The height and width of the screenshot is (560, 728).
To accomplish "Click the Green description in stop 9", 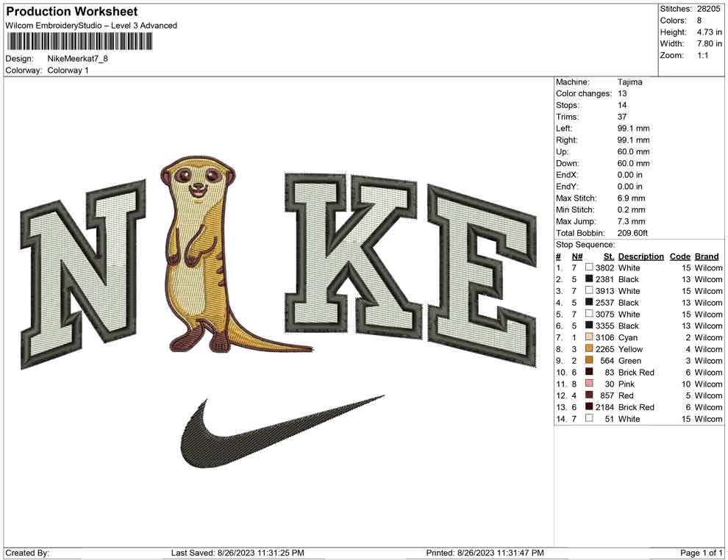I will pos(629,361).
